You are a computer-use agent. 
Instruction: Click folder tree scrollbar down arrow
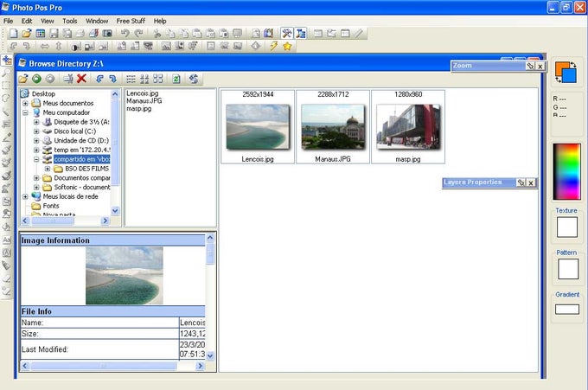pyautogui.click(x=115, y=211)
